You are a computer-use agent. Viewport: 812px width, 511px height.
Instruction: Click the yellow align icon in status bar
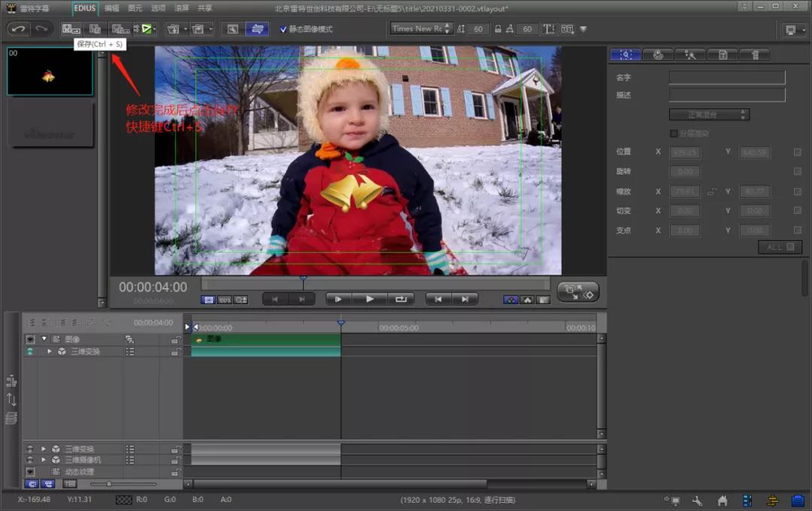[773, 500]
